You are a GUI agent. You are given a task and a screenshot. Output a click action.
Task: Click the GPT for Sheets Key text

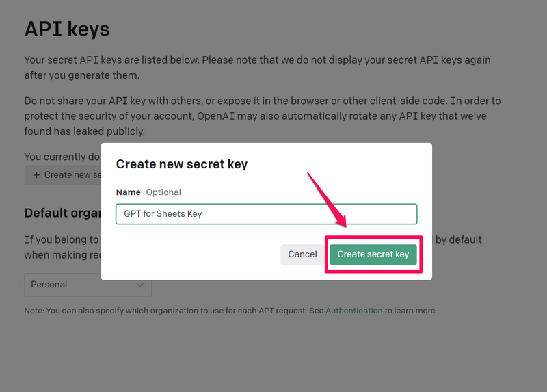(x=163, y=214)
